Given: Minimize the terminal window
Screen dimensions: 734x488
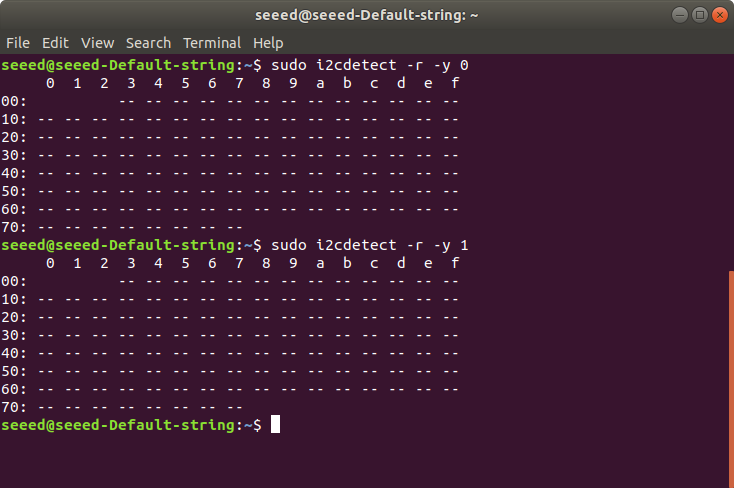Looking at the screenshot, I should [x=680, y=15].
